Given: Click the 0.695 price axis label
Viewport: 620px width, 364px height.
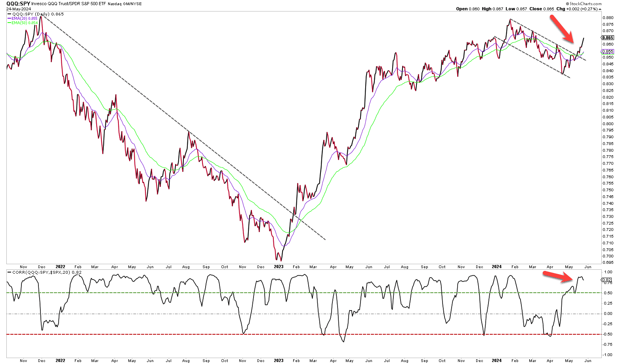Looking at the screenshot, I should 608,263.
